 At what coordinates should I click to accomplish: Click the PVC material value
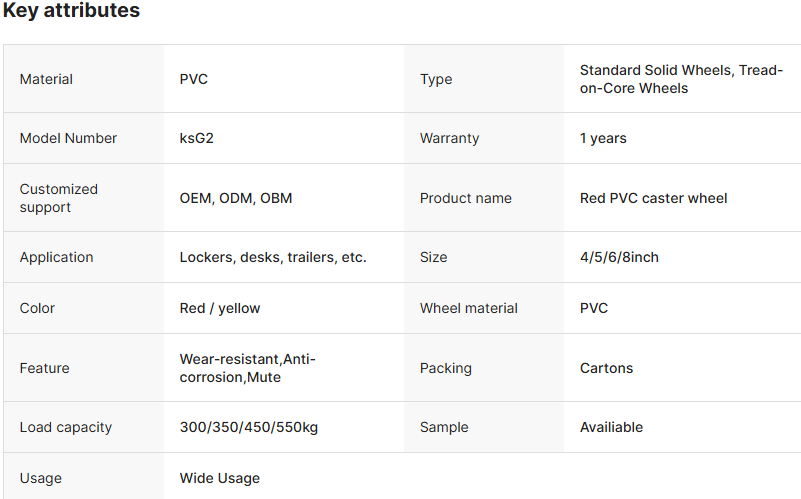pyautogui.click(x=194, y=79)
